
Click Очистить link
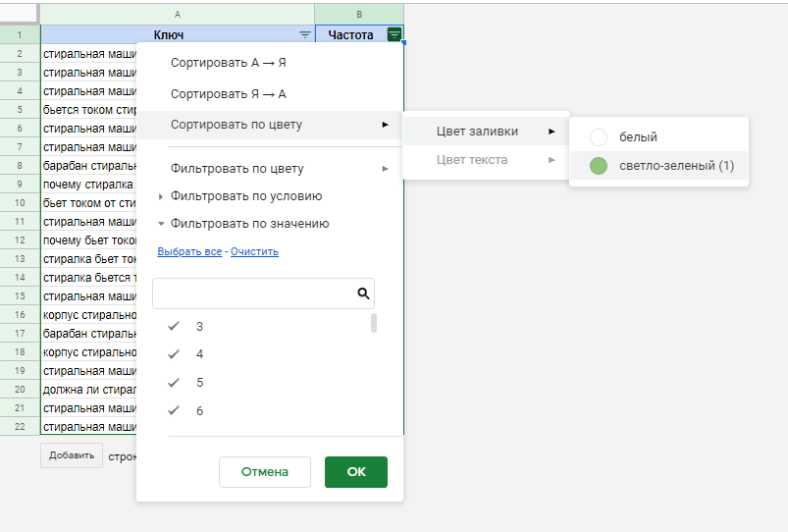[x=254, y=251]
